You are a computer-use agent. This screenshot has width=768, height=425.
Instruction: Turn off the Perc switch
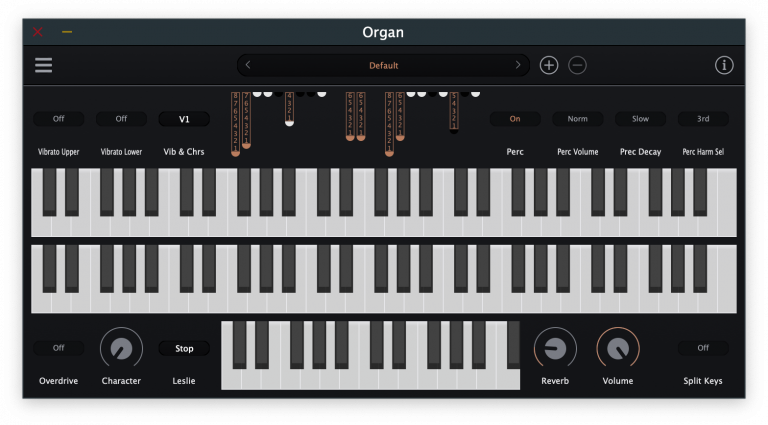click(x=515, y=118)
